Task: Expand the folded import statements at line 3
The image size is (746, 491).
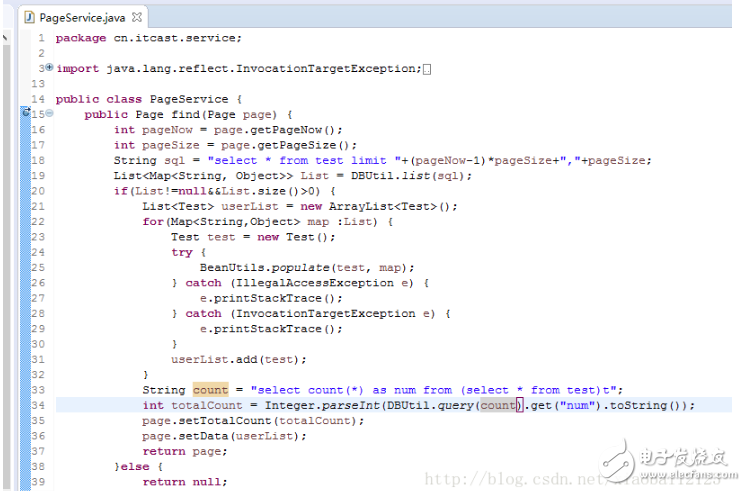Action: tap(49, 68)
